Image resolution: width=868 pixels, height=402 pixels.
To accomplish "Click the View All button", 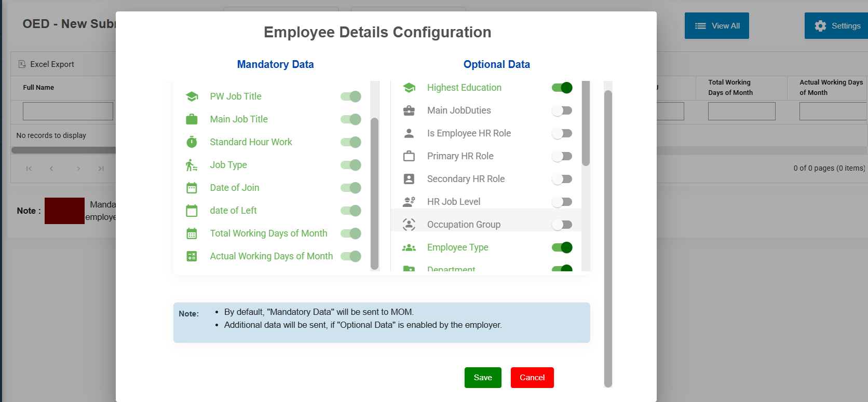I will click(x=716, y=26).
